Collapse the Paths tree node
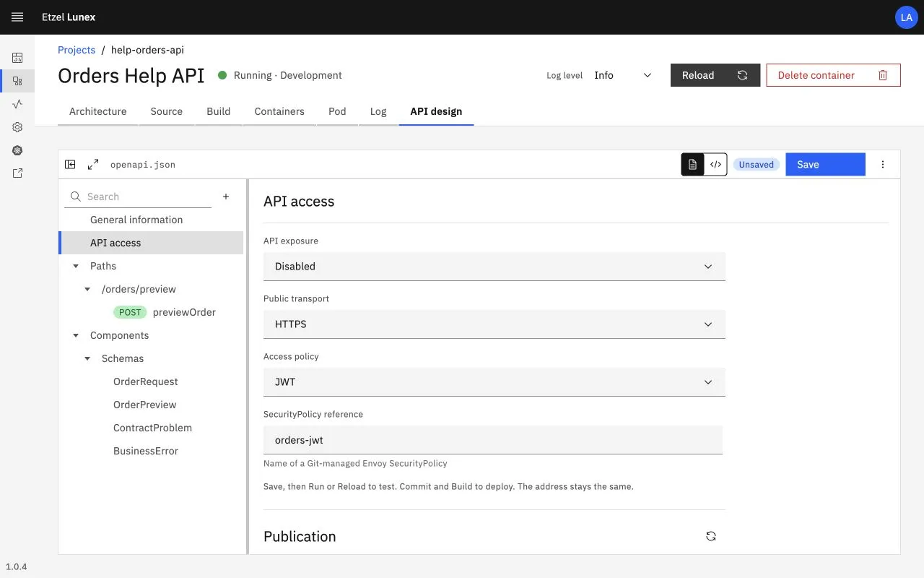This screenshot has width=924, height=578. (x=76, y=266)
